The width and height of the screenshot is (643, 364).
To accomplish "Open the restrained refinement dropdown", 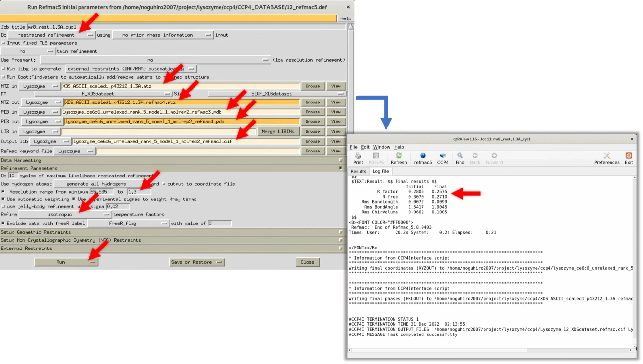I will click(x=52, y=35).
